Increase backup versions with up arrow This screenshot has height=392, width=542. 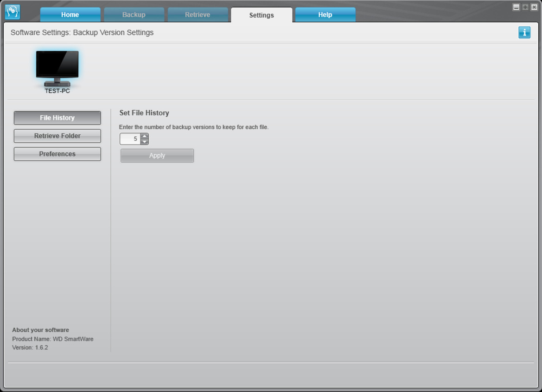click(145, 136)
